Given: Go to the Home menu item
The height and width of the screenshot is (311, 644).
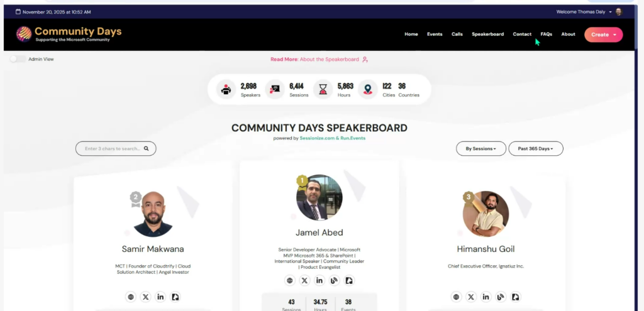Looking at the screenshot, I should tap(411, 35).
